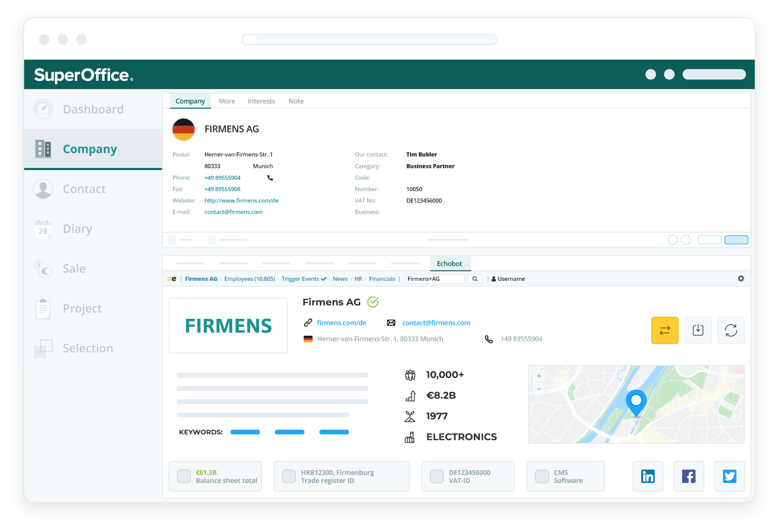Click the blue filled button in card footer
Screen dimensions: 779x532
coord(736,239)
